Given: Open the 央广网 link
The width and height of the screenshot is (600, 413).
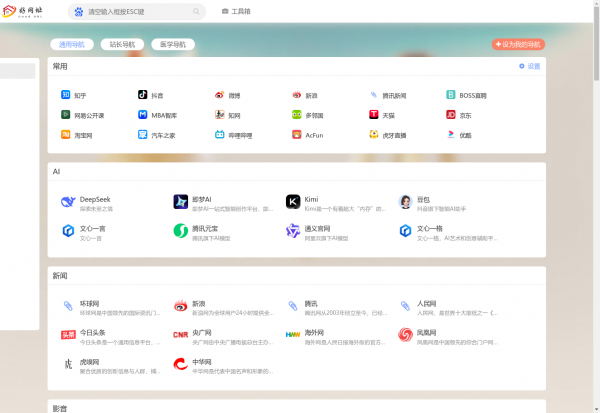Looking at the screenshot, I should 203,335.
